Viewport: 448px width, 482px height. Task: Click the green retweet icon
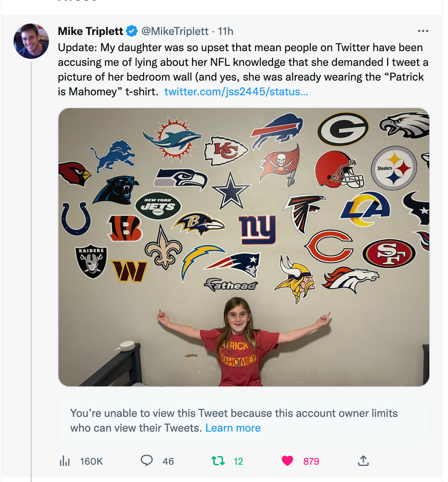(x=218, y=460)
